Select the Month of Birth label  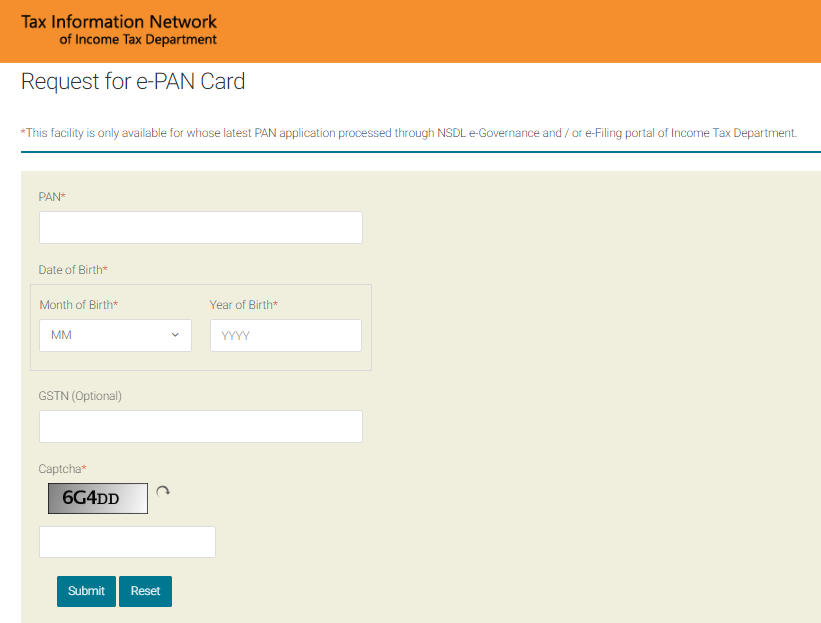[x=78, y=305]
